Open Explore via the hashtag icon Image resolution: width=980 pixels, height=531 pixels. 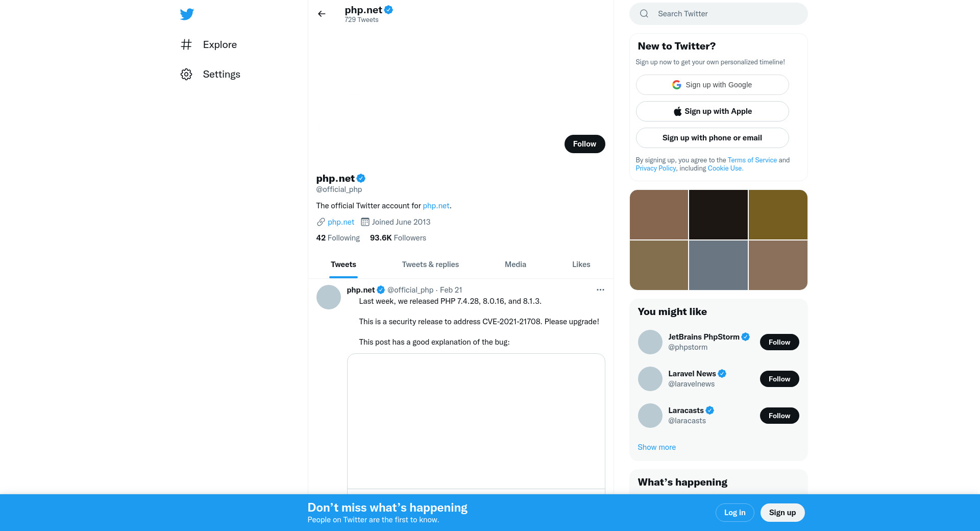click(186, 45)
